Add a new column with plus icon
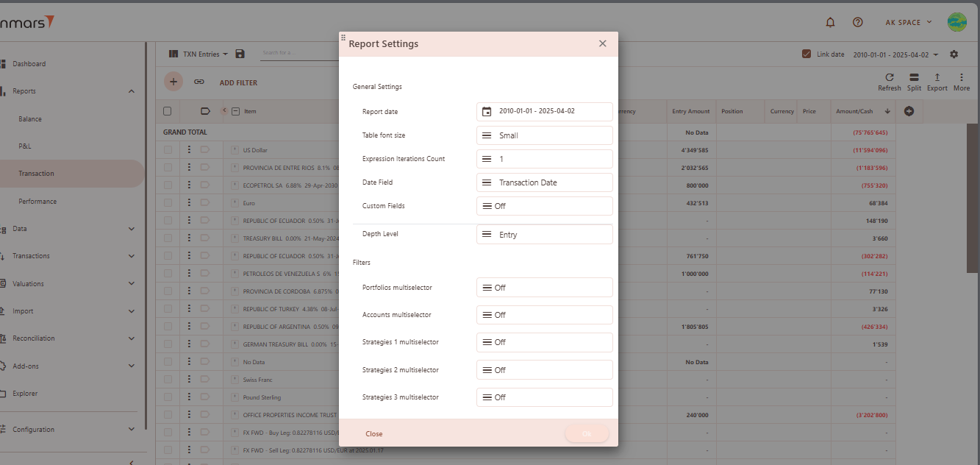Viewport: 980px width, 465px height. [x=909, y=111]
